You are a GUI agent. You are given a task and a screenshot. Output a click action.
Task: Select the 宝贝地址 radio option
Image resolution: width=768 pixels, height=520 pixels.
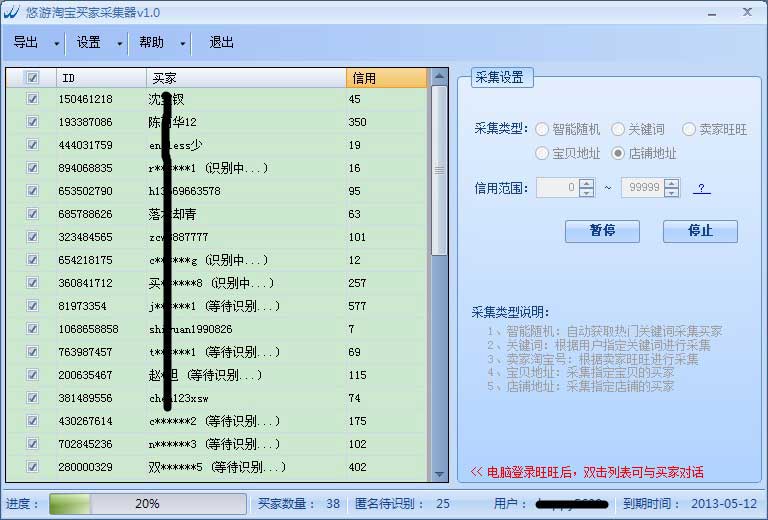(542, 153)
